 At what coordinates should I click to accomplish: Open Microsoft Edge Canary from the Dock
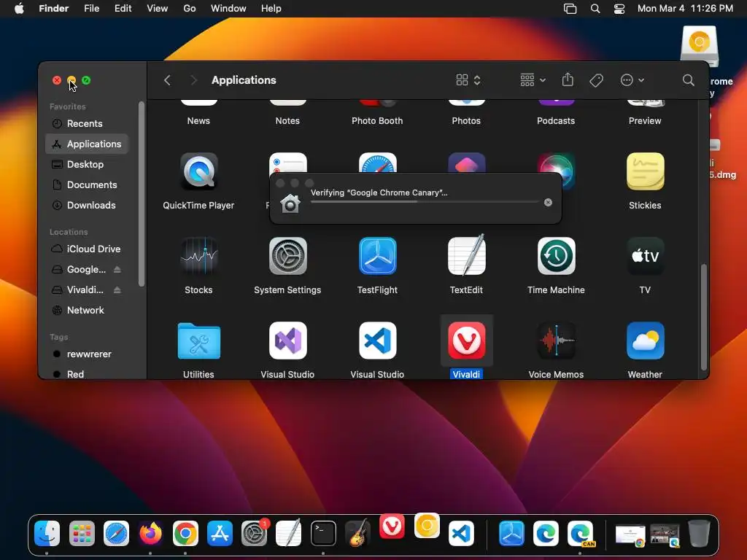[x=580, y=533]
